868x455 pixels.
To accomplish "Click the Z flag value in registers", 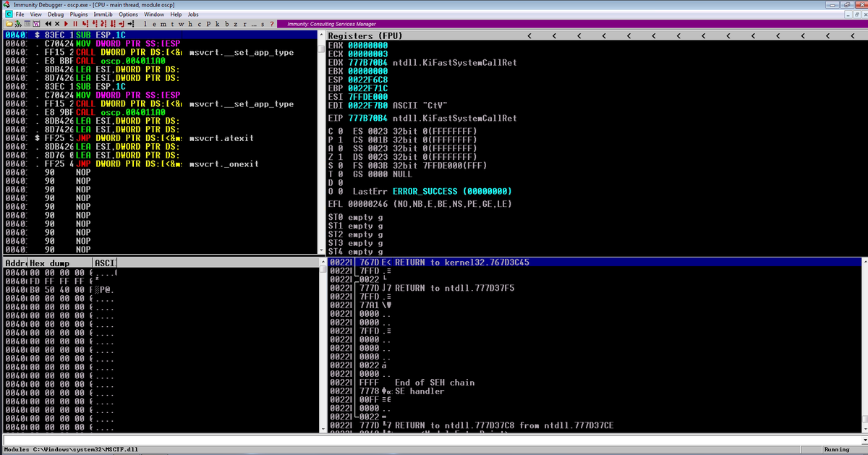I will coord(341,156).
